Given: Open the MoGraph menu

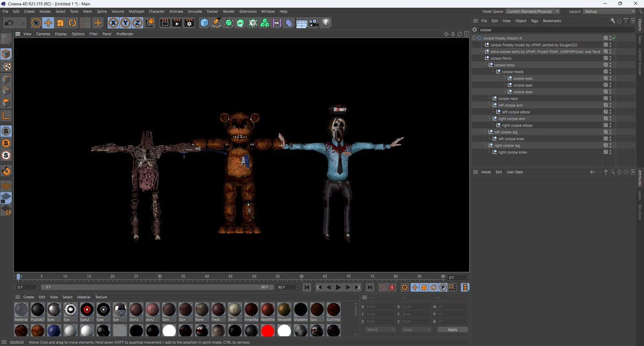Looking at the screenshot, I should (136, 11).
